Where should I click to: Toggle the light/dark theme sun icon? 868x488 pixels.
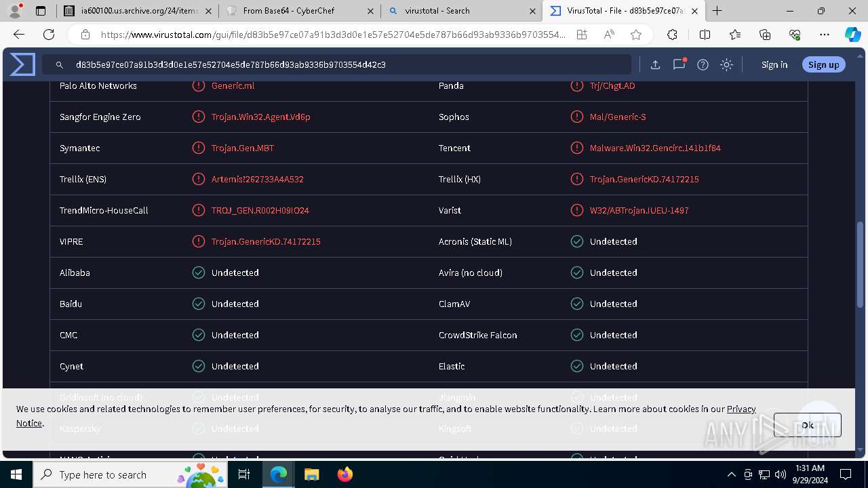(x=726, y=64)
